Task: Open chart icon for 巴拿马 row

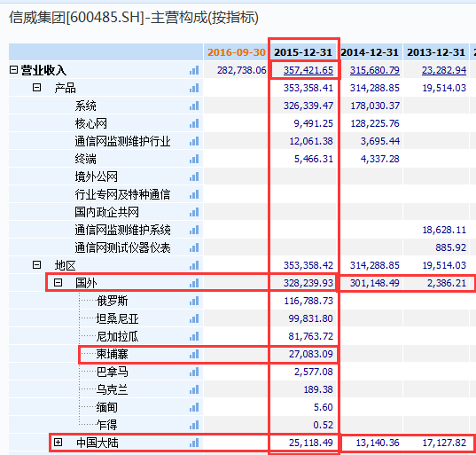Action: click(x=194, y=372)
